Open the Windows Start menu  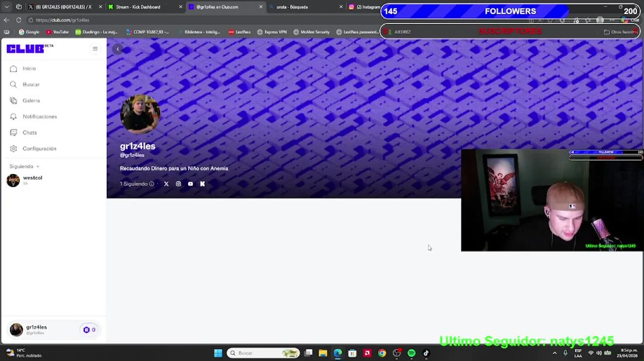pos(218,353)
